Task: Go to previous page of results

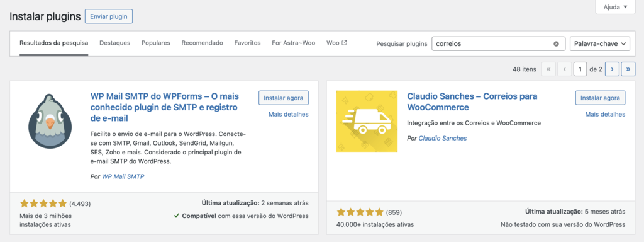Action: pos(564,69)
